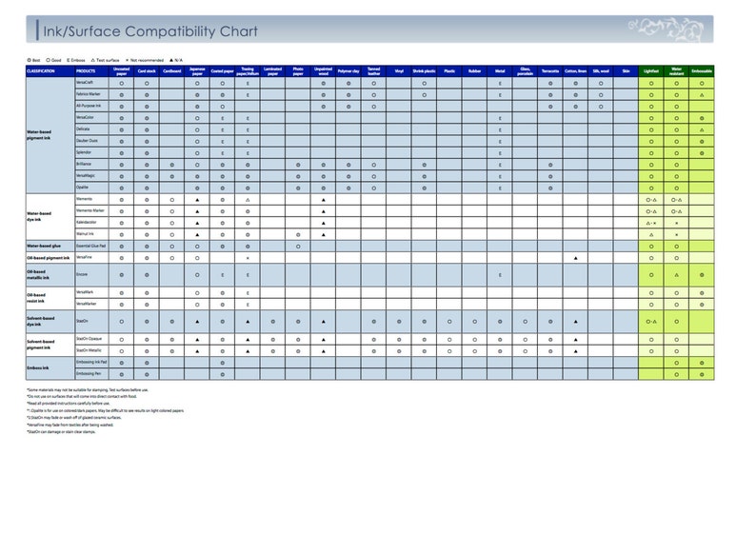Click the 'Plastic' column header
The image size is (756, 535).
[x=449, y=71]
